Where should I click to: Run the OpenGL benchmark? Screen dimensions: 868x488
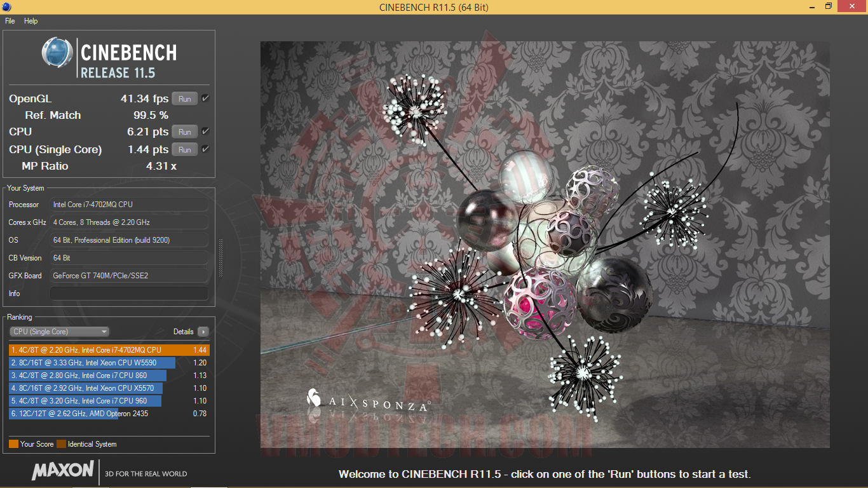[185, 98]
